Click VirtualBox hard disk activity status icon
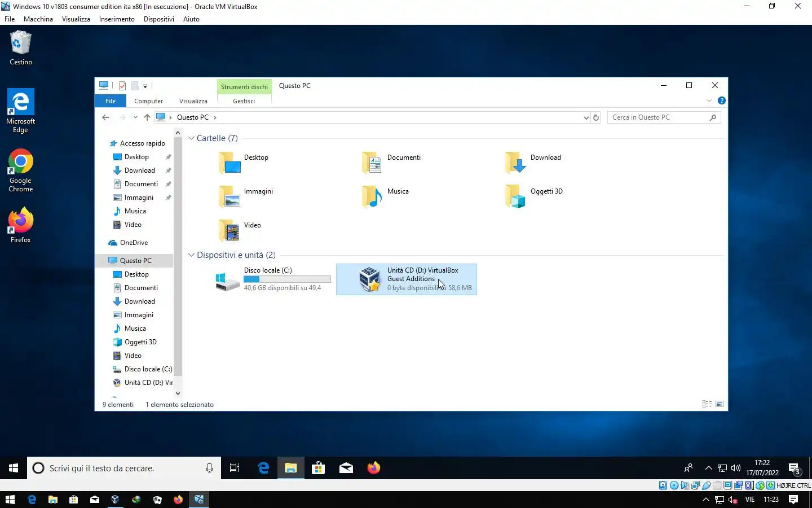The image size is (812, 508). point(663,485)
